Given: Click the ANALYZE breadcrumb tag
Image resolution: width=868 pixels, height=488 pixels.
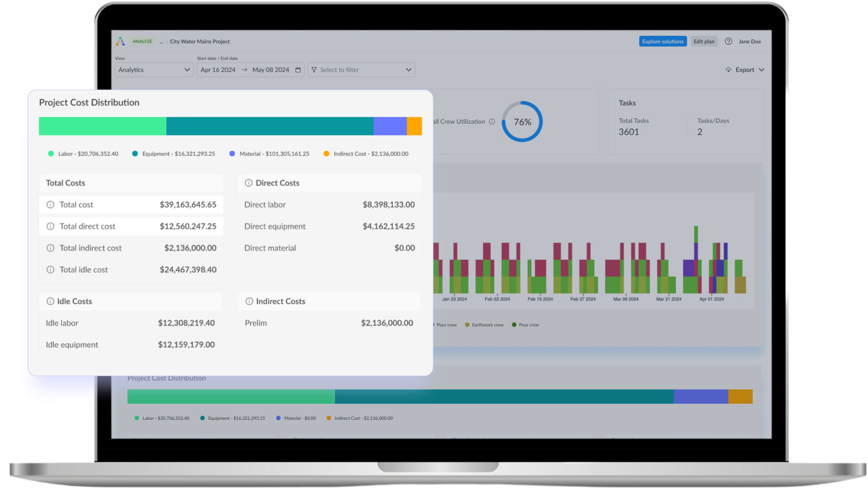Looking at the screenshot, I should coord(142,42).
